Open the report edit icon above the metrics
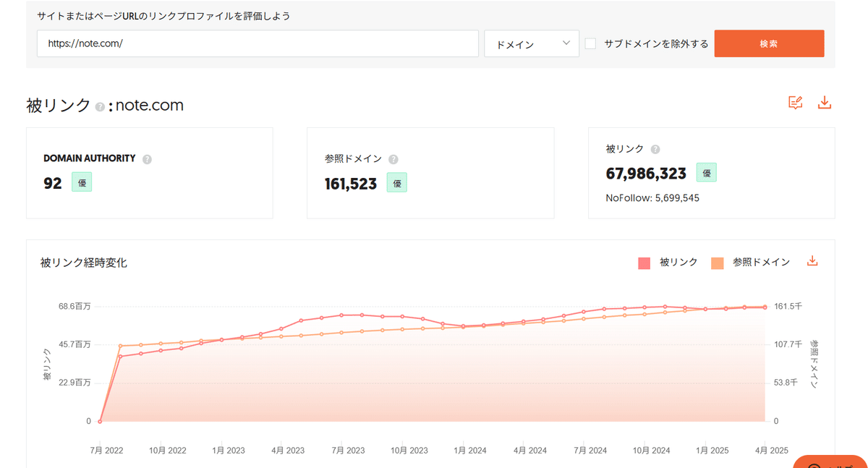868x468 pixels. (x=795, y=102)
